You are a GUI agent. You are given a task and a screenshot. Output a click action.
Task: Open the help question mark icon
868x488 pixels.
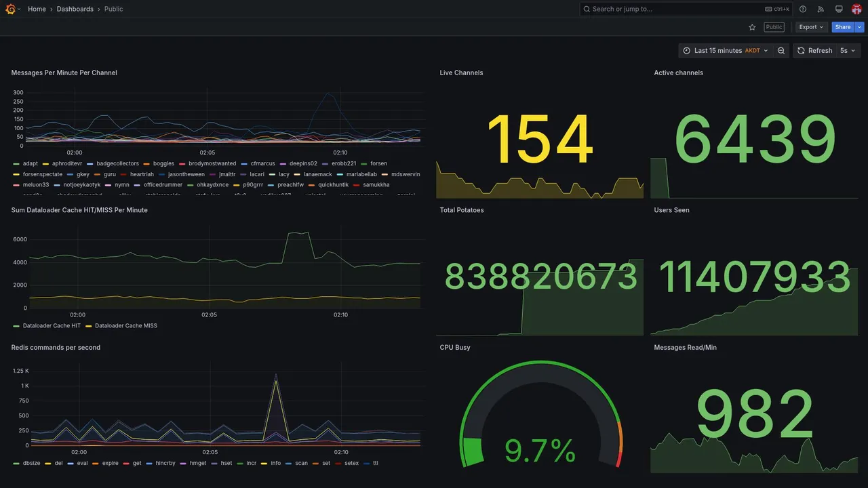point(803,9)
